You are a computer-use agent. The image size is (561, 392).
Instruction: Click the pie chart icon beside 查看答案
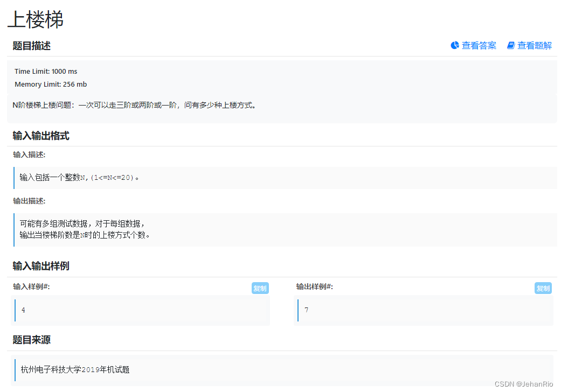pos(455,45)
